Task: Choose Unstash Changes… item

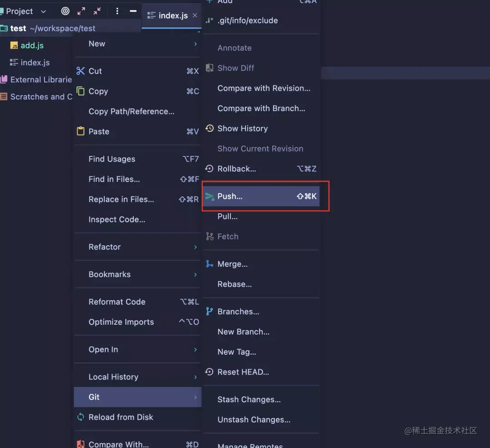Action: point(261,419)
